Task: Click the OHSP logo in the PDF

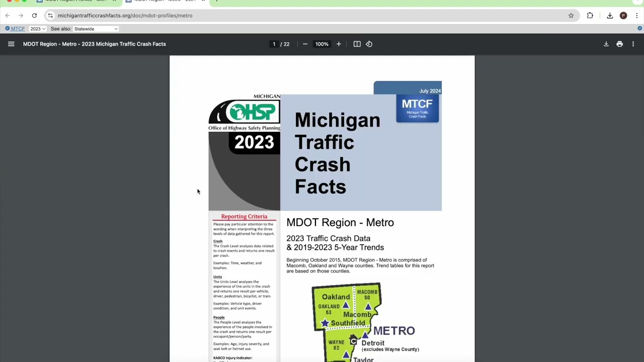Action: pos(244,112)
